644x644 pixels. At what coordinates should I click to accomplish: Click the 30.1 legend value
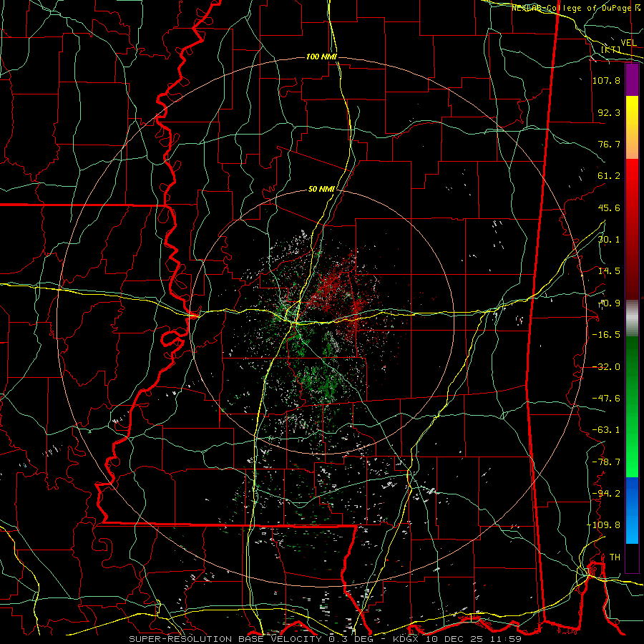[609, 240]
